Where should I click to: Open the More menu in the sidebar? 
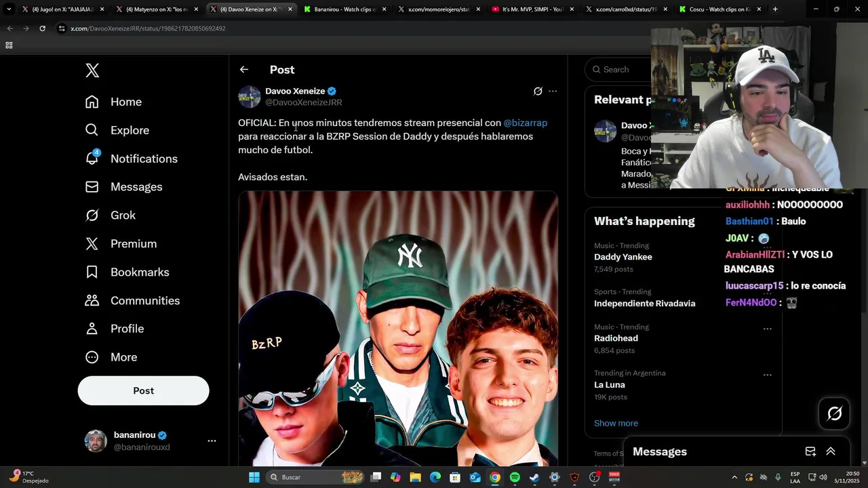111,357
